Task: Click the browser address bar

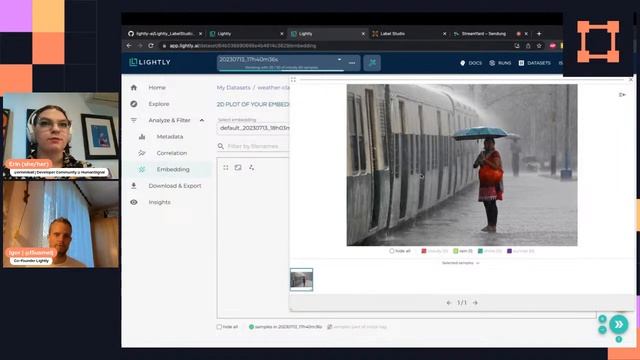Action: [335, 46]
